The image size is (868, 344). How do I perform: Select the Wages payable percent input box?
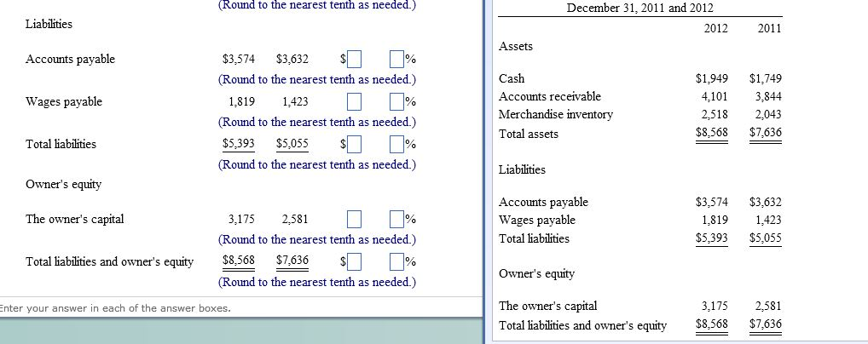pos(396,102)
